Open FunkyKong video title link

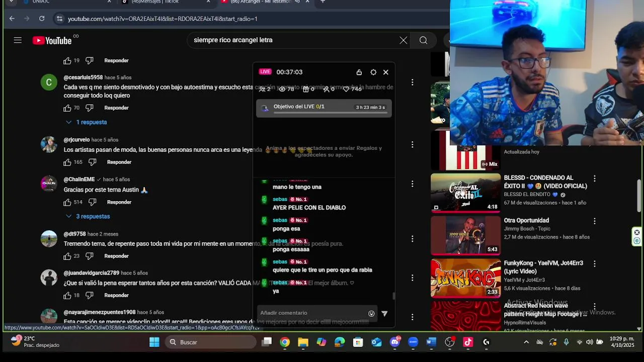(x=543, y=267)
